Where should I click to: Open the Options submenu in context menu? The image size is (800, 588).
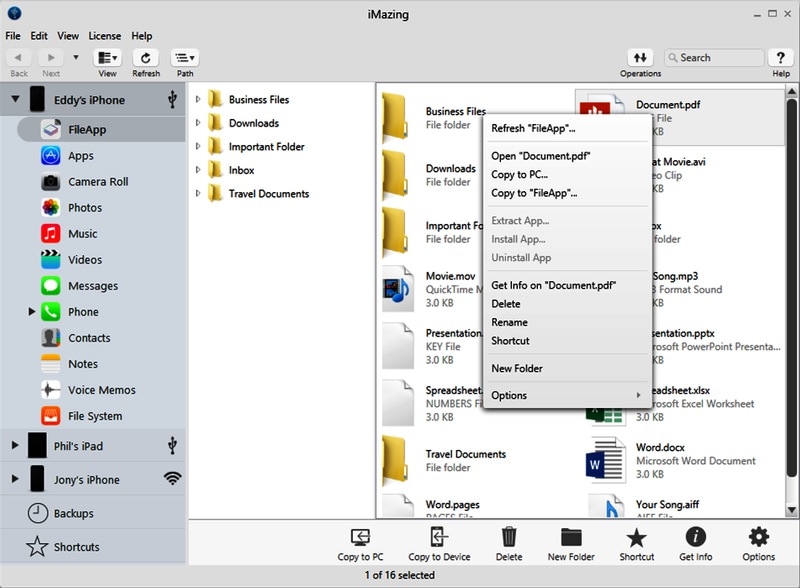tap(567, 395)
